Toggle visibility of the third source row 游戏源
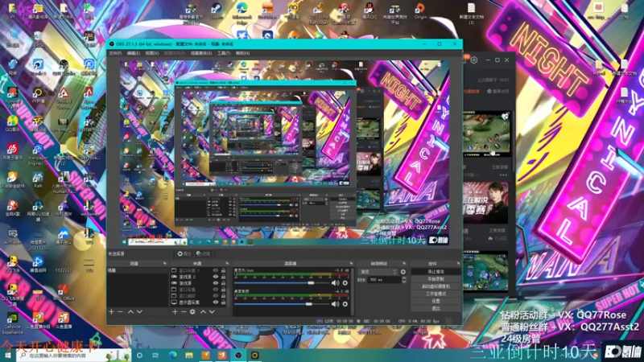The image size is (644, 362). [215, 283]
